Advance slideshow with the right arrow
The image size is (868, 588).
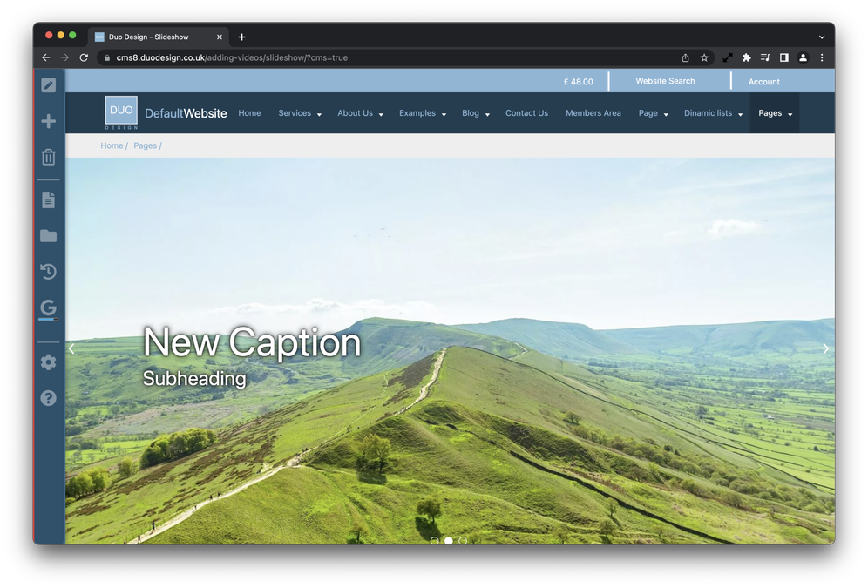tap(825, 349)
